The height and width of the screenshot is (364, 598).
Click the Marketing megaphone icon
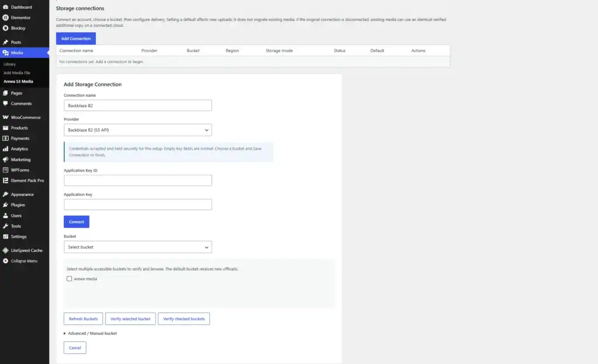pyautogui.click(x=5, y=159)
